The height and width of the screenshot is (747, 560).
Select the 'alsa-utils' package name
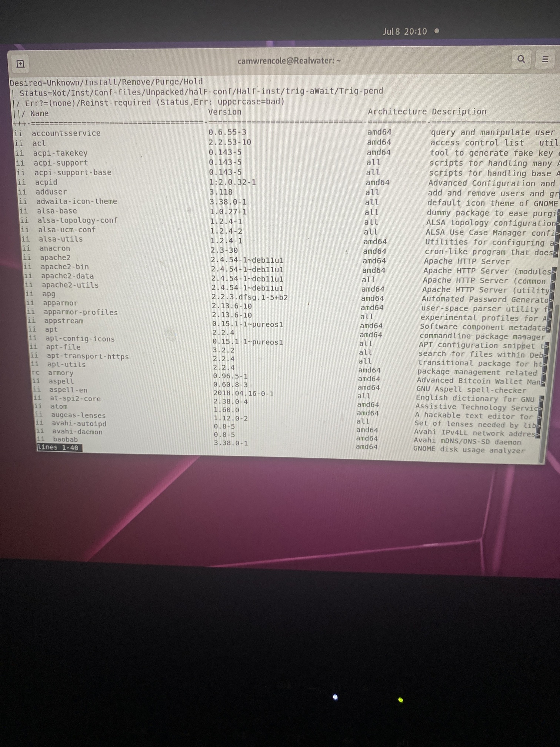tap(61, 239)
